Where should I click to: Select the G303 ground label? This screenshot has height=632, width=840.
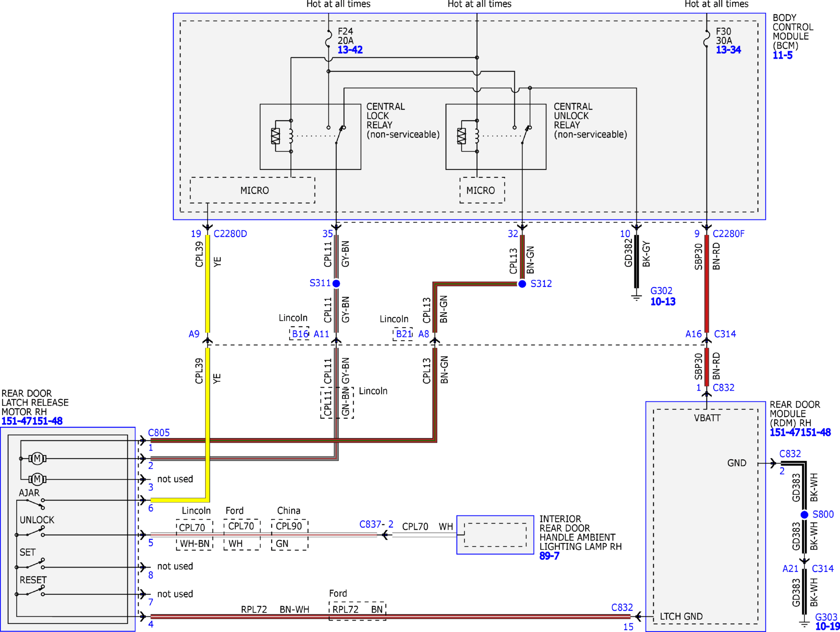click(826, 617)
